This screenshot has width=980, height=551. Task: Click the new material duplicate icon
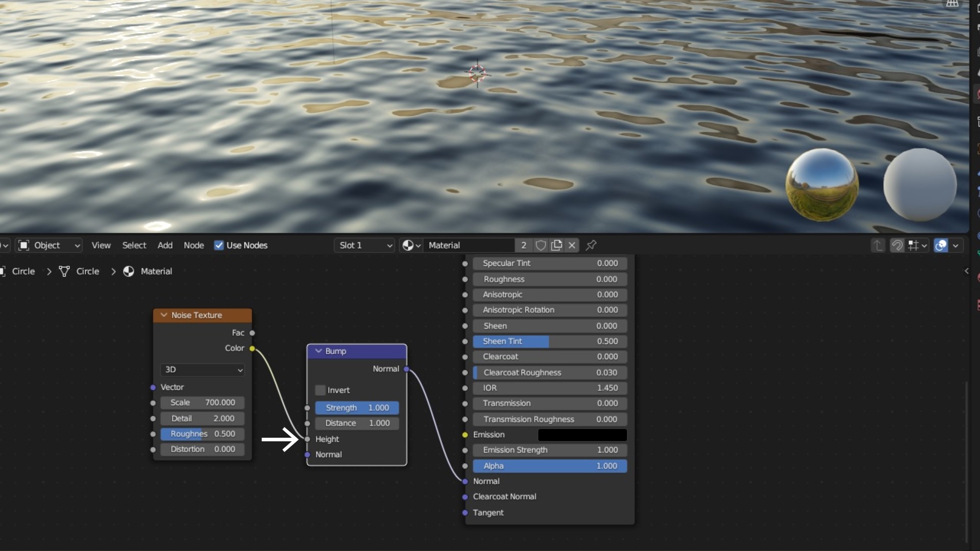coord(556,245)
